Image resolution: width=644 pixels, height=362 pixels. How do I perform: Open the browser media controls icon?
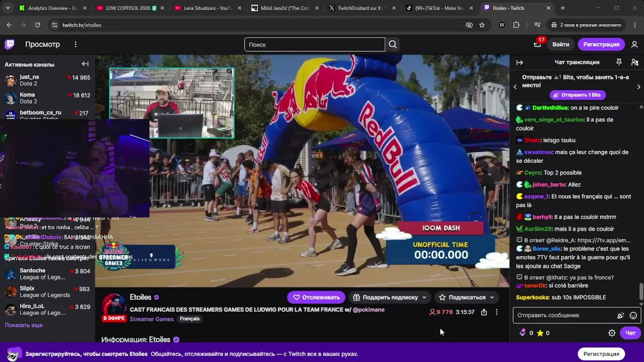[537, 25]
